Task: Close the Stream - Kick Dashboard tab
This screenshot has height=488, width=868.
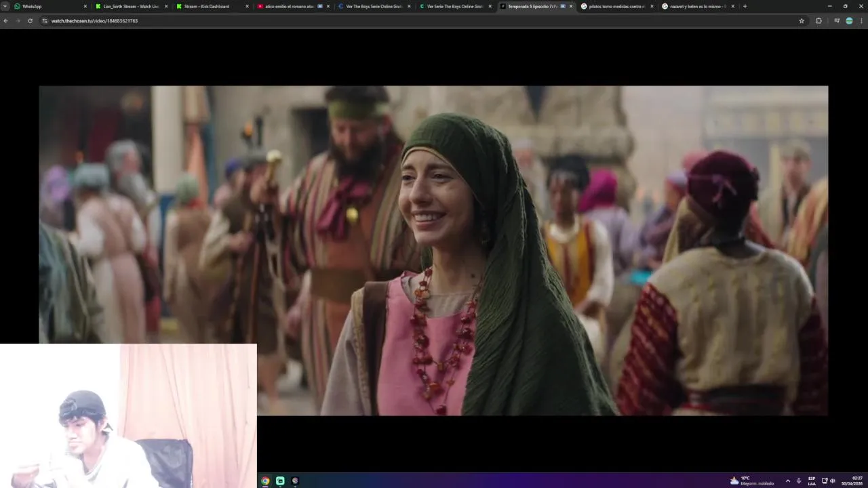Action: pyautogui.click(x=246, y=6)
